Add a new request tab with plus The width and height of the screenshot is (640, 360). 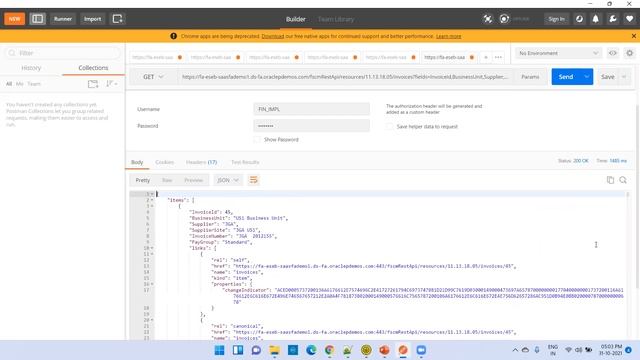(x=486, y=57)
